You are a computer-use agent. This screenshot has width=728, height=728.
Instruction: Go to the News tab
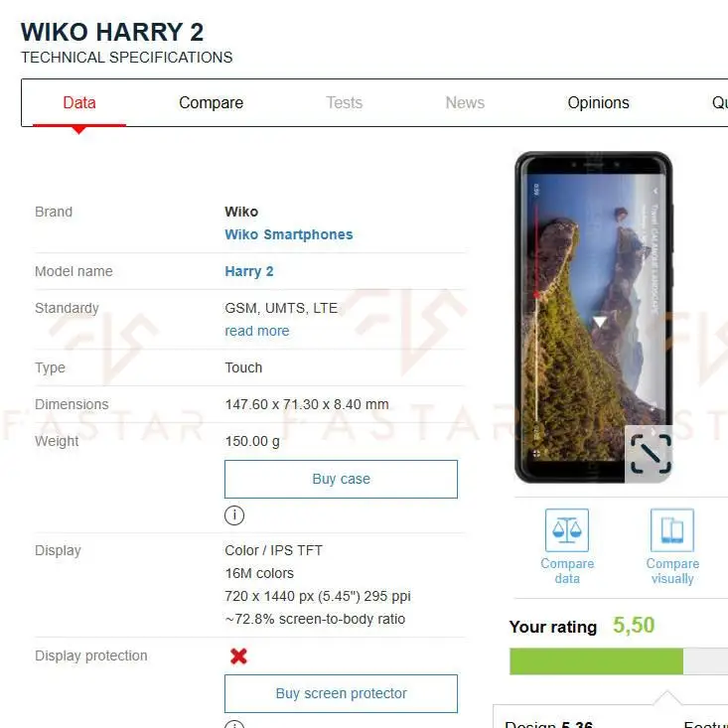465,102
